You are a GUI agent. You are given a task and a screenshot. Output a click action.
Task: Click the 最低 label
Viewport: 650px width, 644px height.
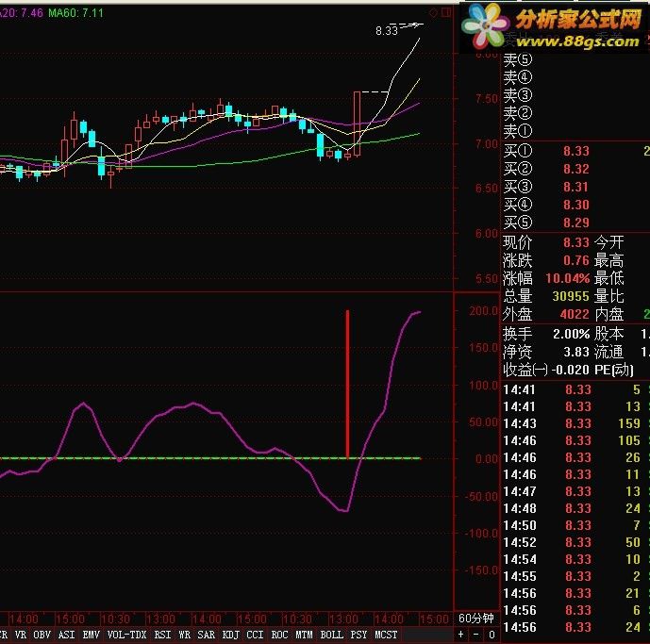pyautogui.click(x=608, y=278)
